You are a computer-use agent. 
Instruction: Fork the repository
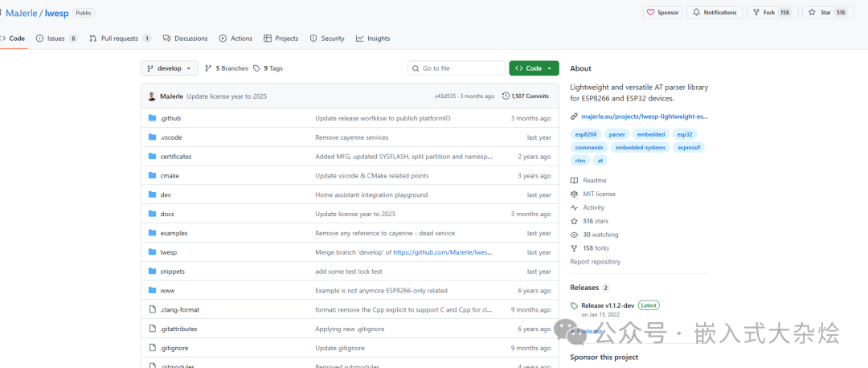pos(772,12)
